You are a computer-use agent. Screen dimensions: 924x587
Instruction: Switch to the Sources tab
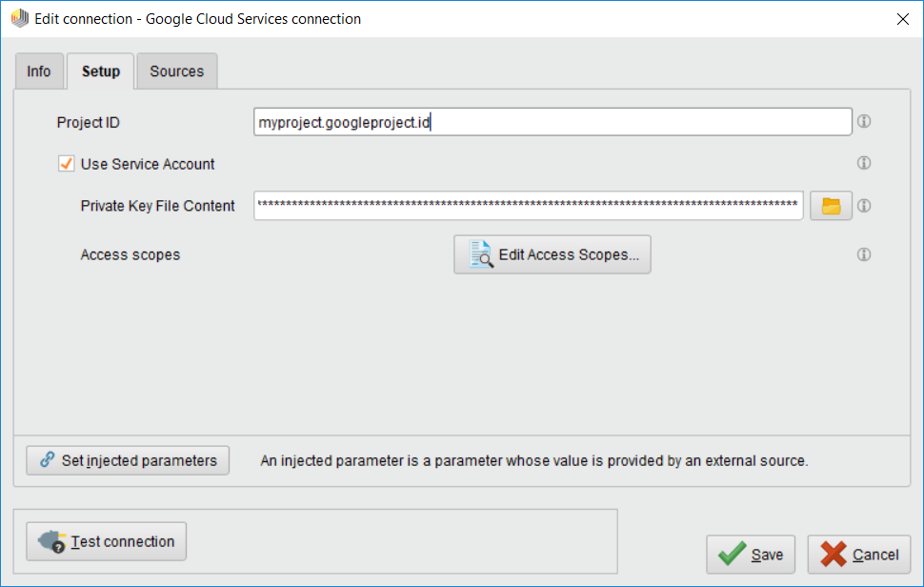click(x=176, y=71)
